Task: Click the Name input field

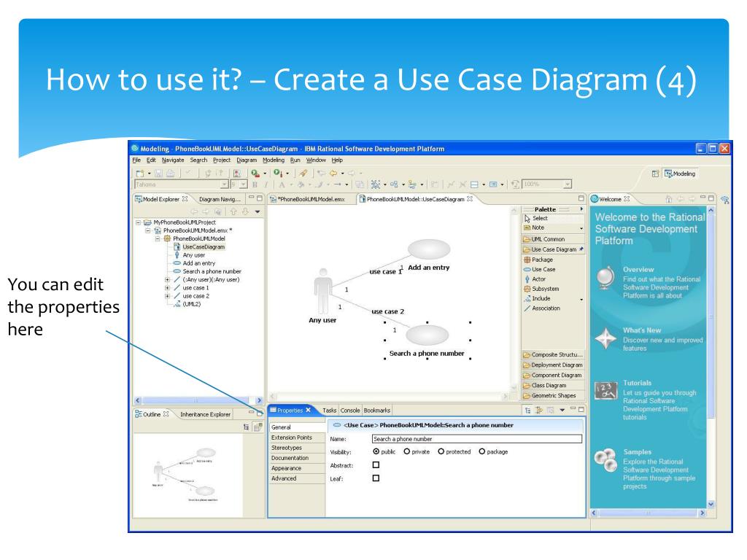Action: (x=477, y=439)
